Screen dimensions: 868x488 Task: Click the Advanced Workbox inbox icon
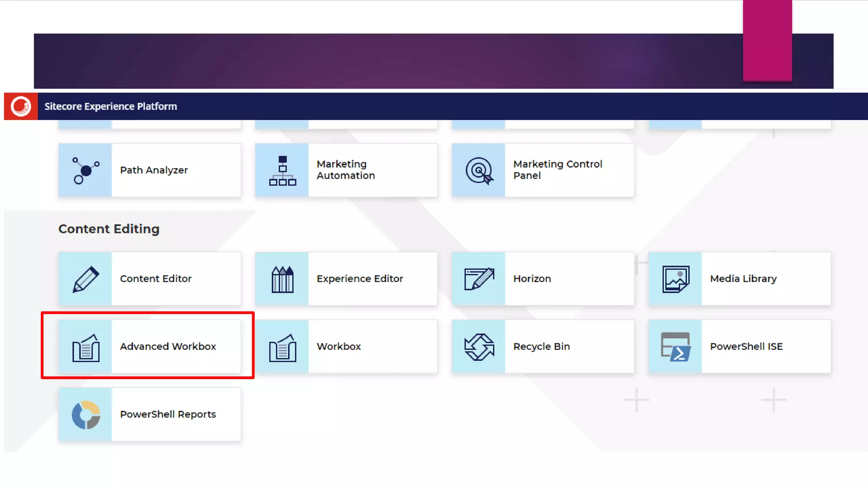86,347
